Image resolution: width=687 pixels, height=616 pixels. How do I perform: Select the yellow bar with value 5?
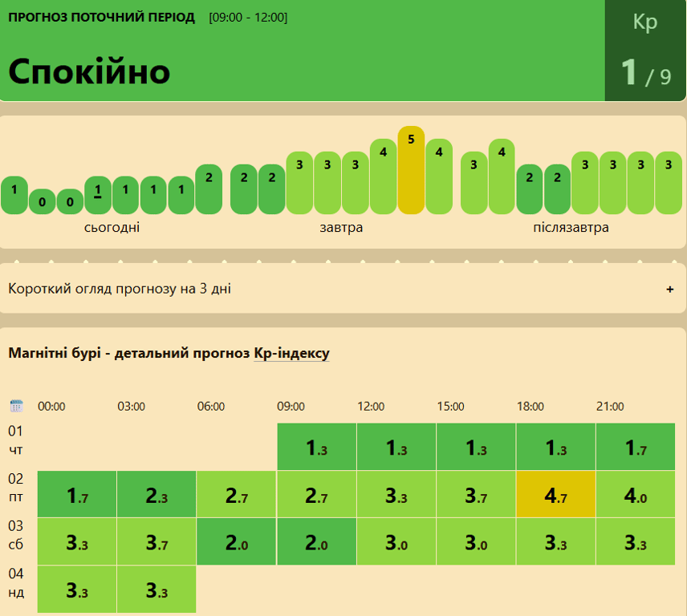pos(411,170)
